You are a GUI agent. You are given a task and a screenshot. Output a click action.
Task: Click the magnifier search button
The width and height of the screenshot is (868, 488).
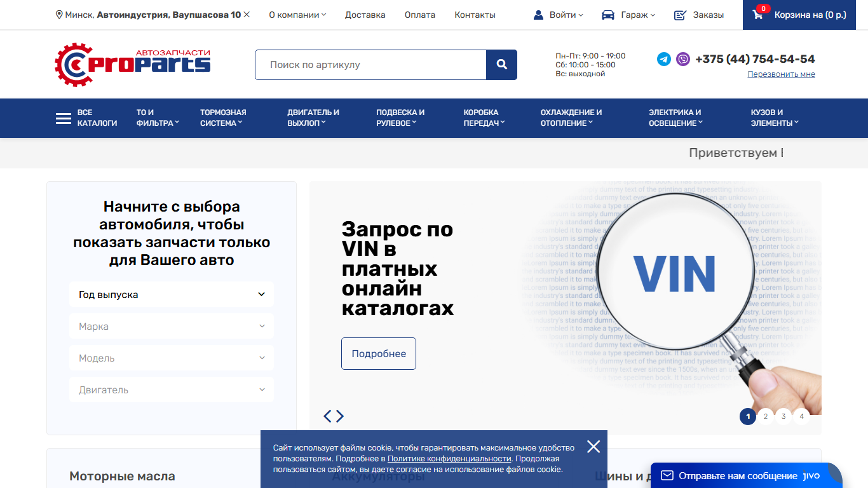pos(502,65)
